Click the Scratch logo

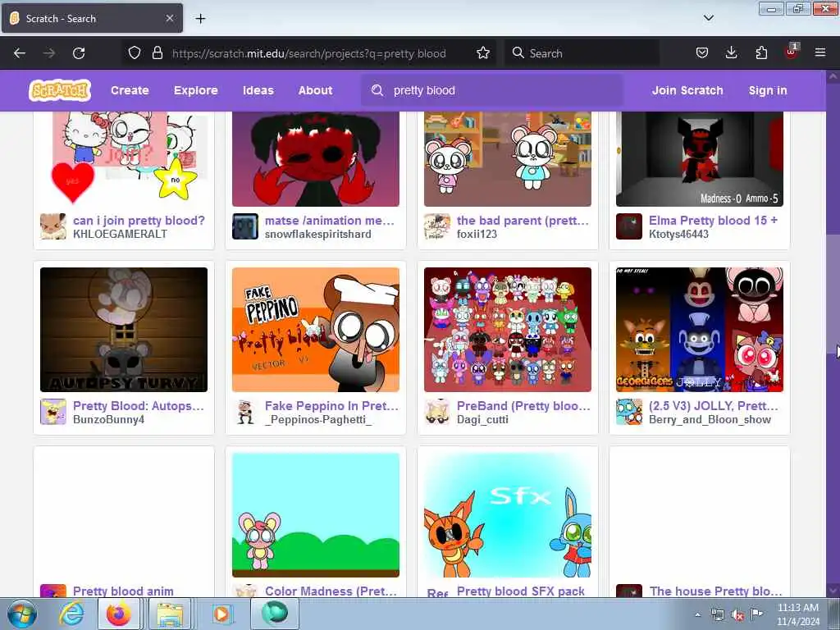click(x=59, y=90)
